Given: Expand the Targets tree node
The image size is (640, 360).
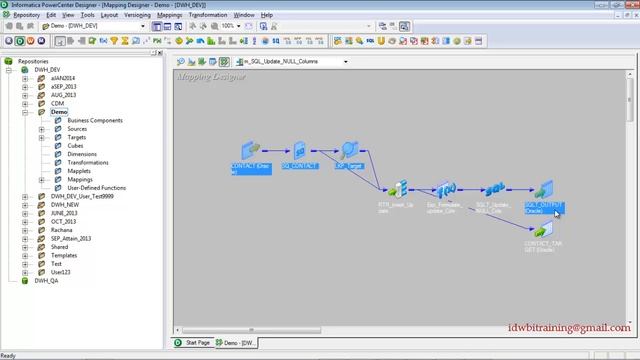Looking at the screenshot, I should (x=42, y=138).
